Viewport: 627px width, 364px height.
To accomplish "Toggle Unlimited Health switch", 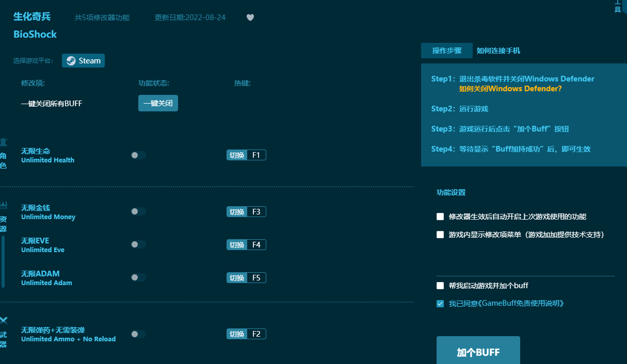I will click(x=138, y=155).
